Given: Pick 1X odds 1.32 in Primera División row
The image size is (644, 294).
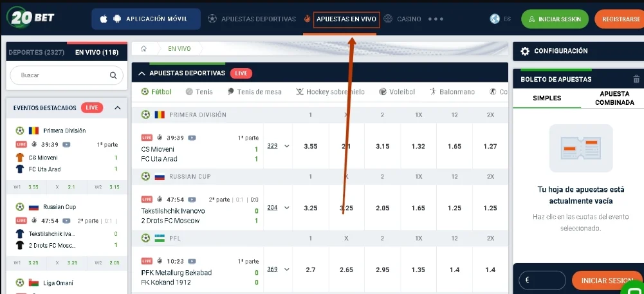Looking at the screenshot, I should 418,146.
